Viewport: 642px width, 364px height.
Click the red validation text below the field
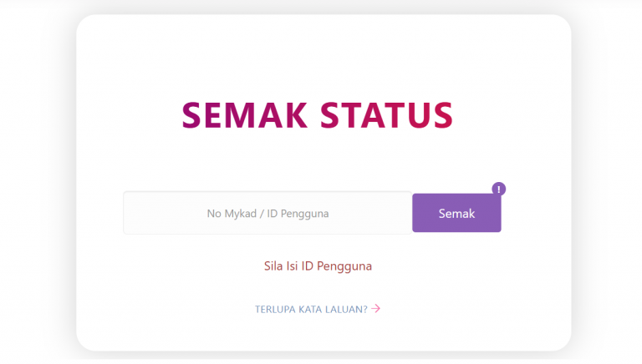pos(318,266)
